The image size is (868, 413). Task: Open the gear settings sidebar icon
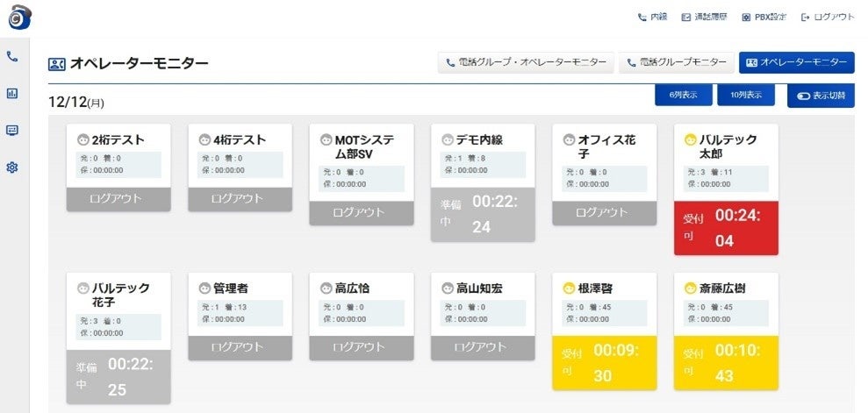tap(12, 167)
